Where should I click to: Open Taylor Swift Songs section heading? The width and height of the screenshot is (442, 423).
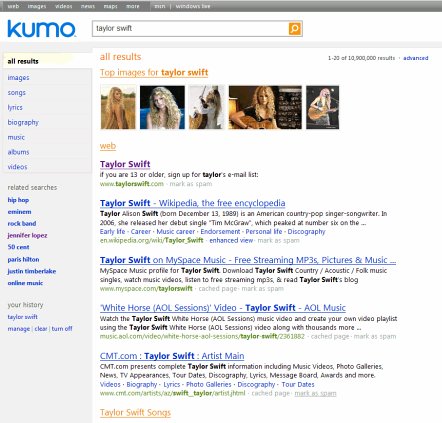pos(135,412)
